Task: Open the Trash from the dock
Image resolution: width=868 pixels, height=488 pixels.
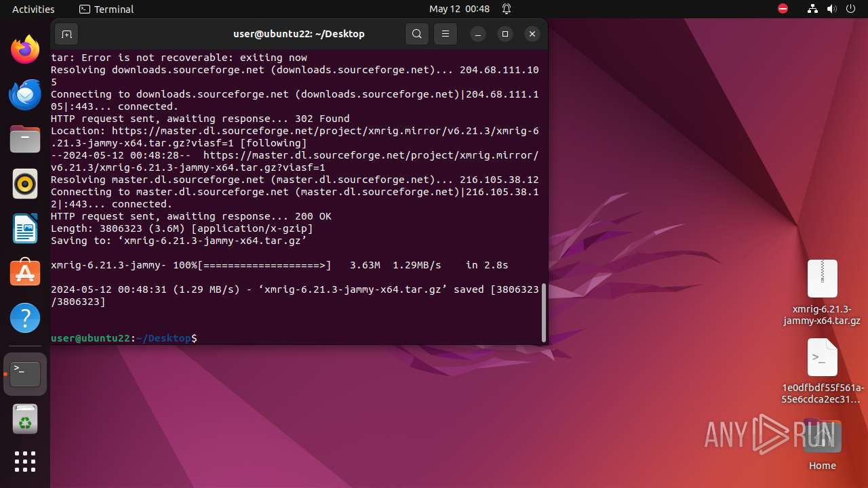Action: click(25, 419)
